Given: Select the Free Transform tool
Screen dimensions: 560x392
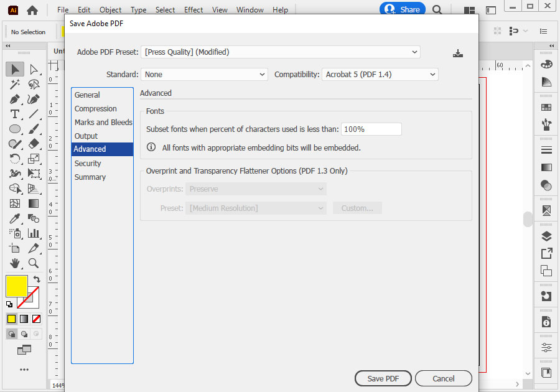Looking at the screenshot, I should click(34, 174).
